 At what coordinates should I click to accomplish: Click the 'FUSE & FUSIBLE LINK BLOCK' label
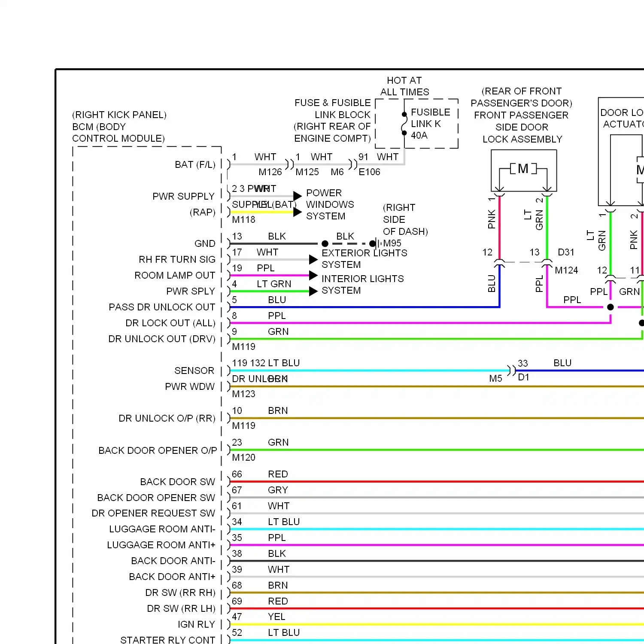pyautogui.click(x=332, y=109)
